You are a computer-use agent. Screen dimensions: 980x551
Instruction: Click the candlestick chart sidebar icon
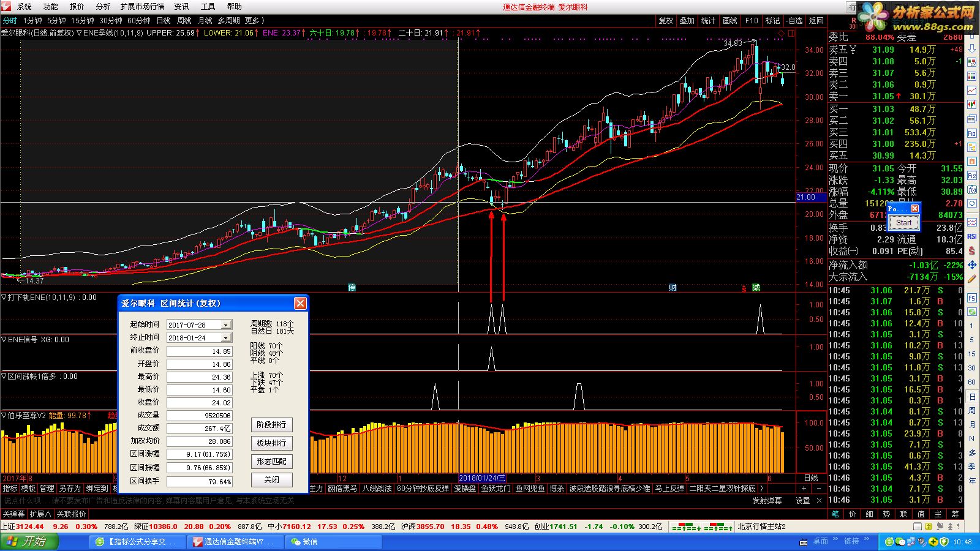[972, 105]
